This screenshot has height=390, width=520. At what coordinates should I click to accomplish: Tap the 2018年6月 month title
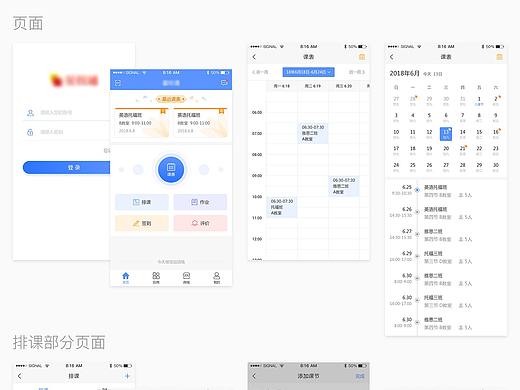tap(404, 73)
